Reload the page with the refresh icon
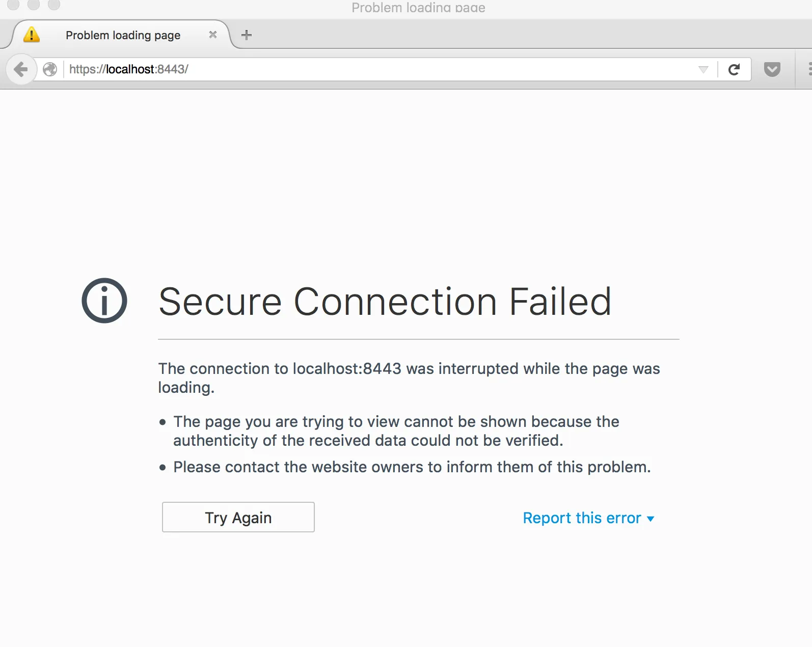Image resolution: width=812 pixels, height=647 pixels. coord(734,69)
